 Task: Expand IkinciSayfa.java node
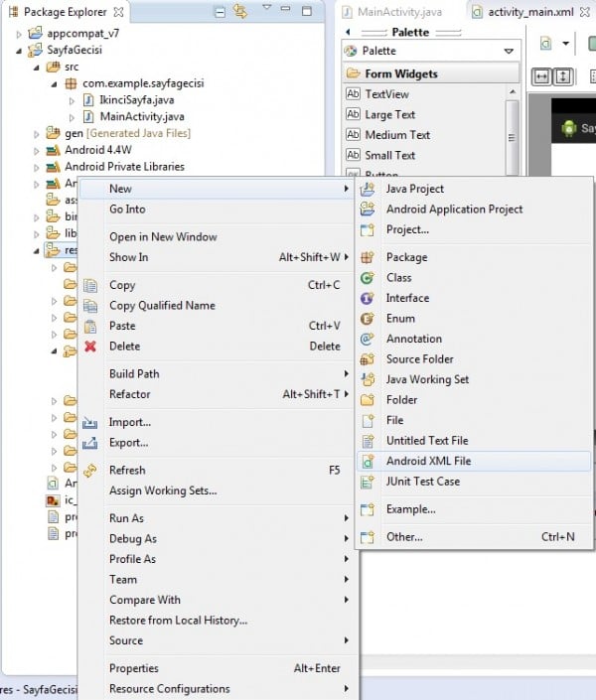72,101
